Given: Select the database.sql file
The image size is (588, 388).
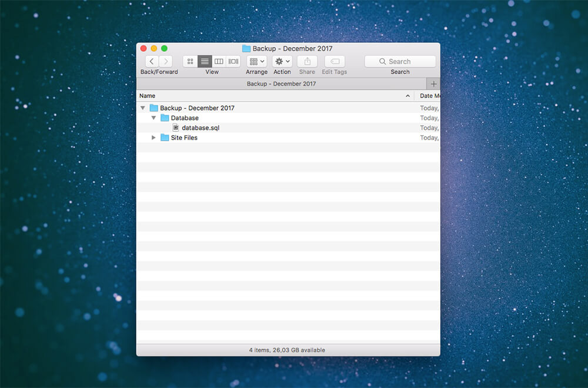Looking at the screenshot, I should (200, 128).
